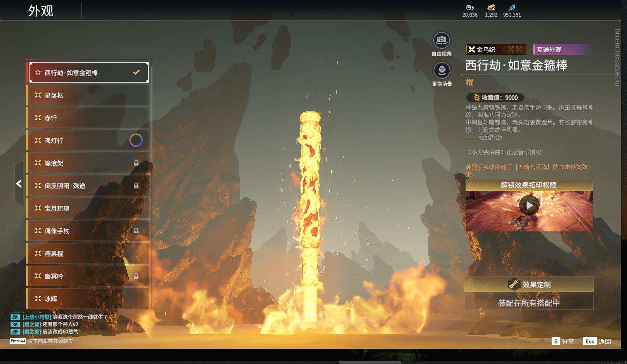627x364 pixels.
Task: Click chat message 应该改成60怒气
Action: tap(61, 332)
